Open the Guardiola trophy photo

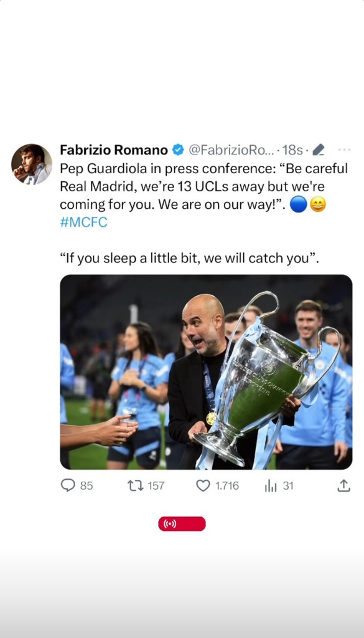click(x=206, y=372)
